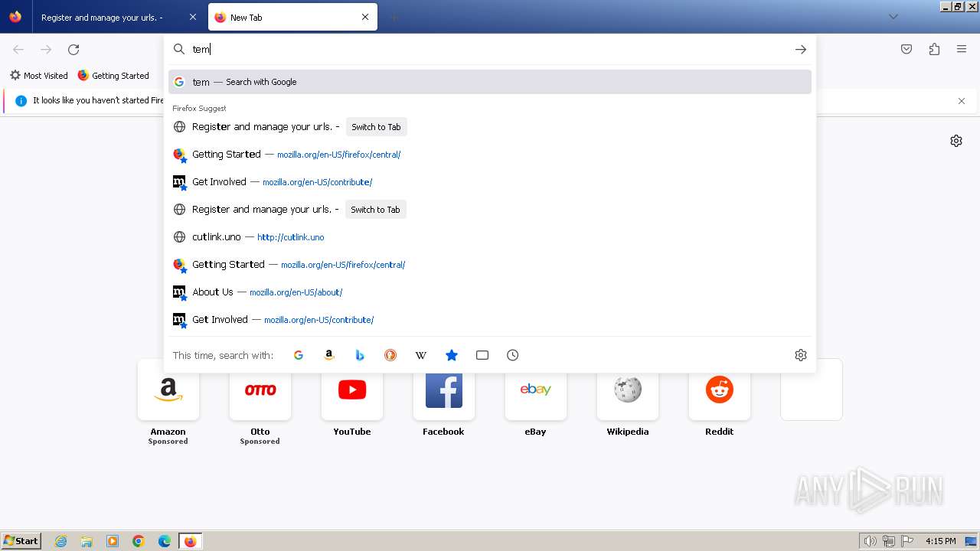Search Bookmarks star icon

click(452, 355)
